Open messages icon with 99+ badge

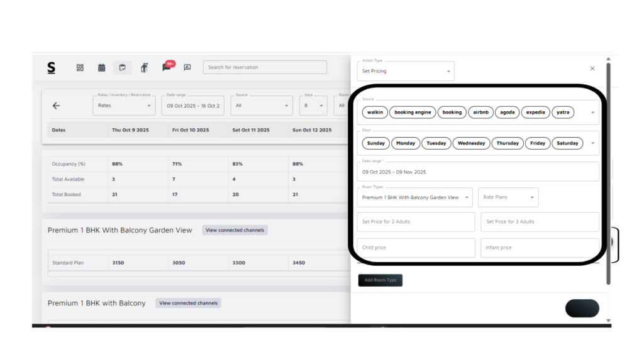(167, 67)
